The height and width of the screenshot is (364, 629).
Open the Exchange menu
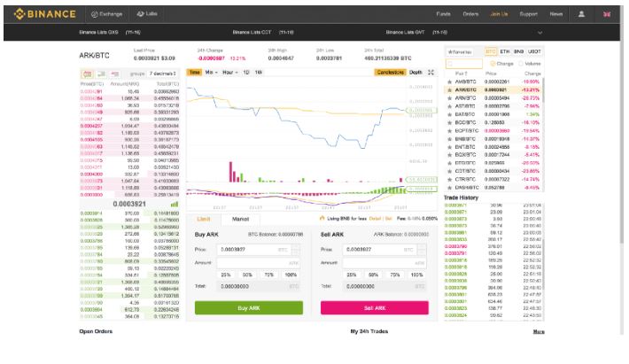coord(106,14)
